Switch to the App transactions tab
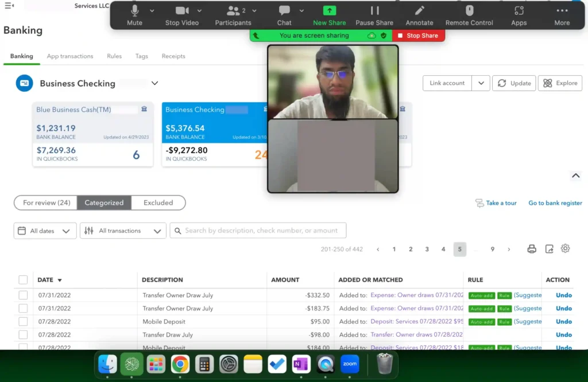 pos(69,56)
